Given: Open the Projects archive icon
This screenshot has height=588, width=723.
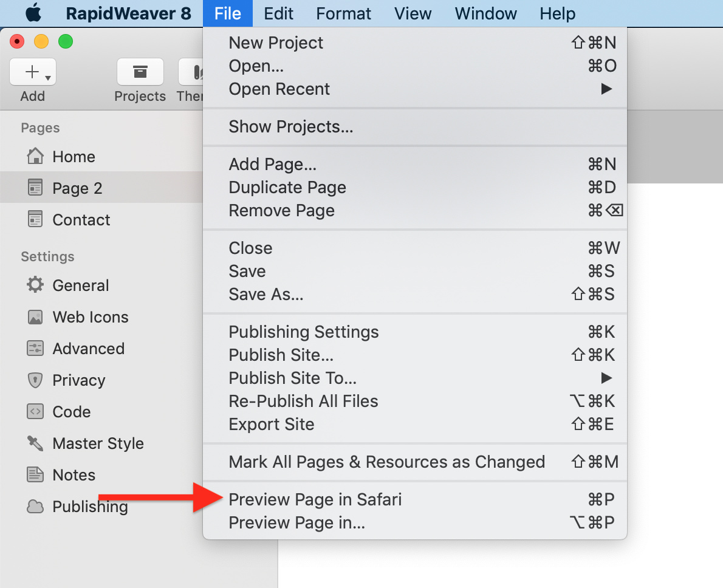Looking at the screenshot, I should pos(140,72).
